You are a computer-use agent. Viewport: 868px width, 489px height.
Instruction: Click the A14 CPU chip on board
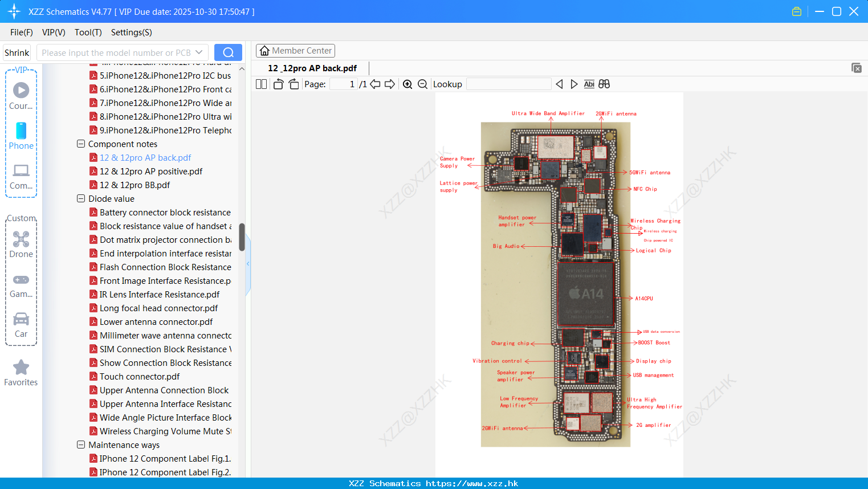coord(585,294)
